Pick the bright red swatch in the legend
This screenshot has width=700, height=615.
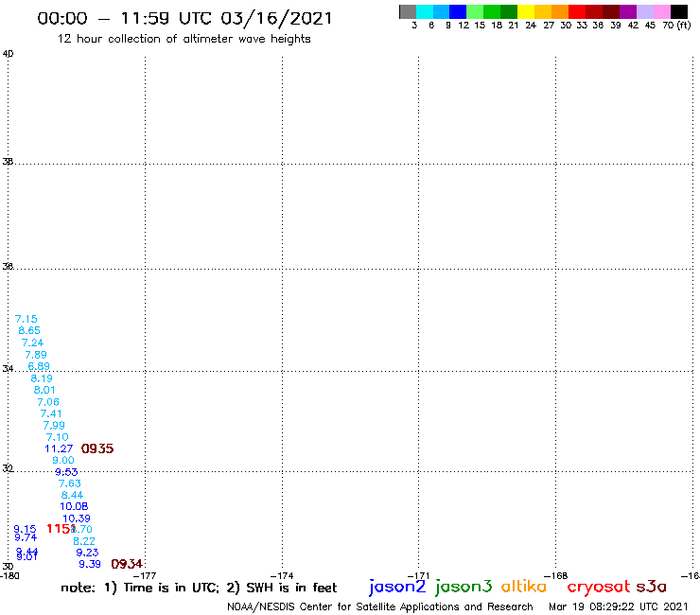[577, 12]
